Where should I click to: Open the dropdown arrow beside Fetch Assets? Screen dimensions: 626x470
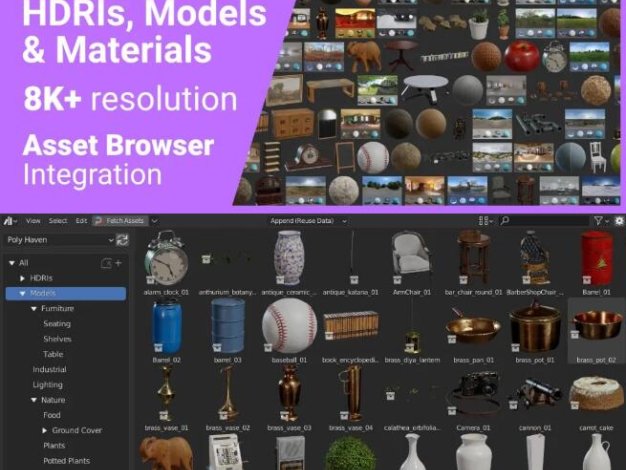(x=154, y=221)
